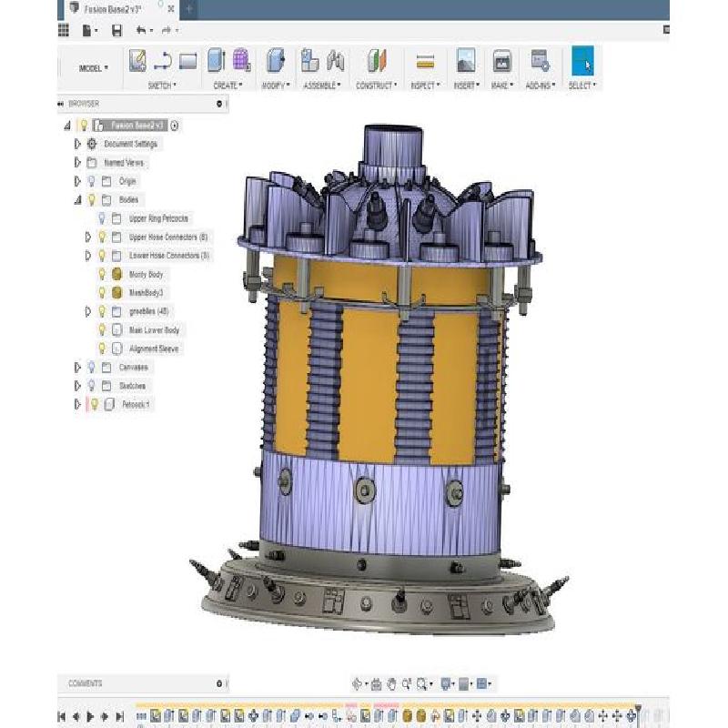Viewport: 728px width, 728px height.
Task: Click the Insert image icon
Action: 465,61
